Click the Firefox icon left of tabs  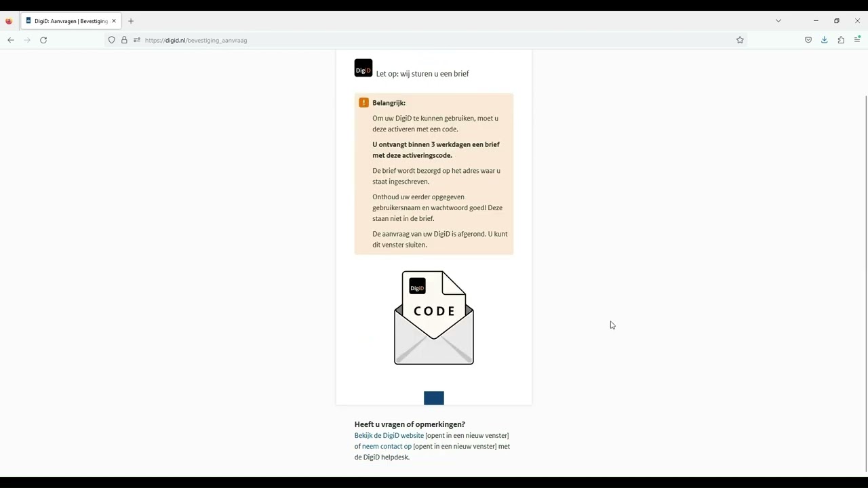(9, 21)
